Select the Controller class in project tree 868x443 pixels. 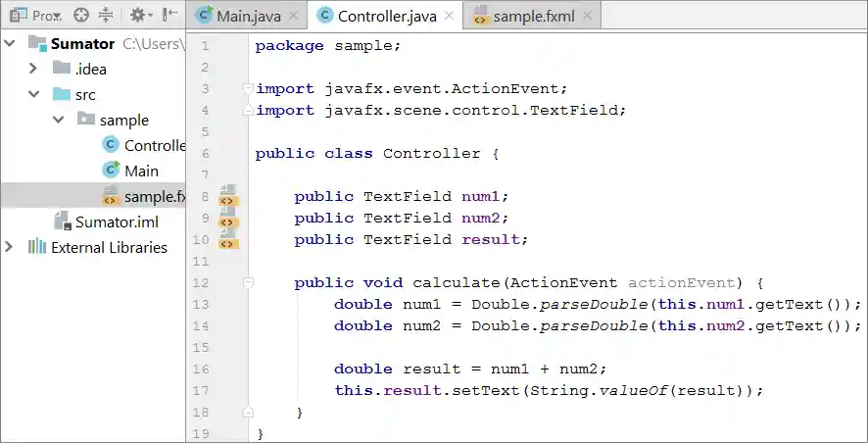tap(155, 146)
